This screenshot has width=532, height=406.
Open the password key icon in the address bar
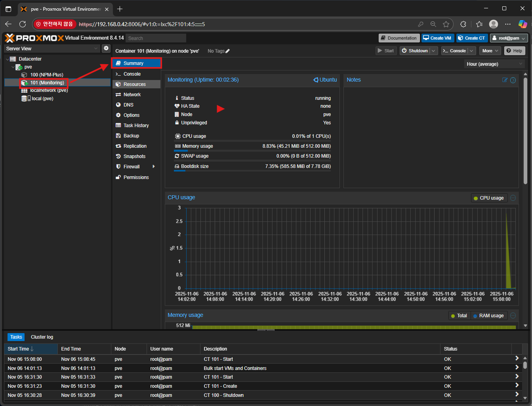pos(421,24)
